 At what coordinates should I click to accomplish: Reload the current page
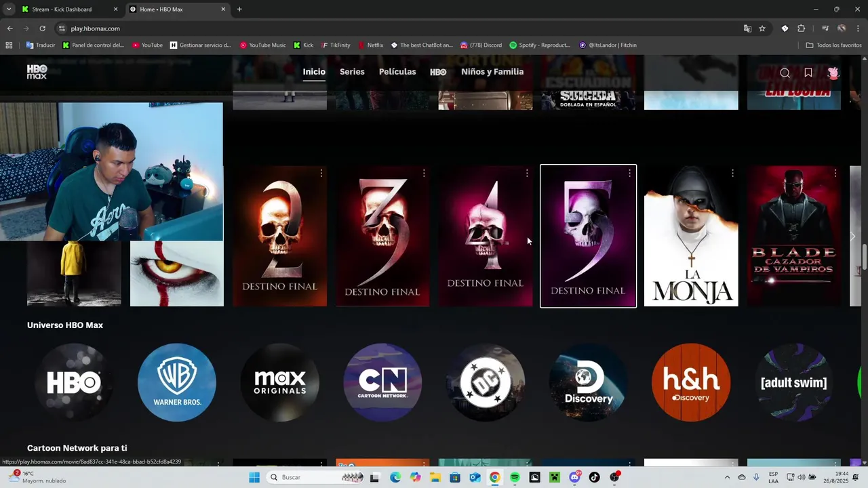click(42, 28)
